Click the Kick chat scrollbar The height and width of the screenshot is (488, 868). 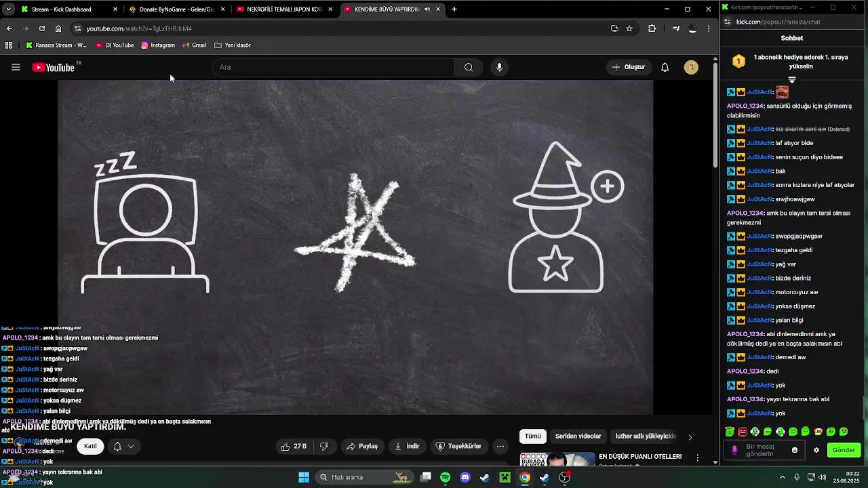[x=864, y=409]
